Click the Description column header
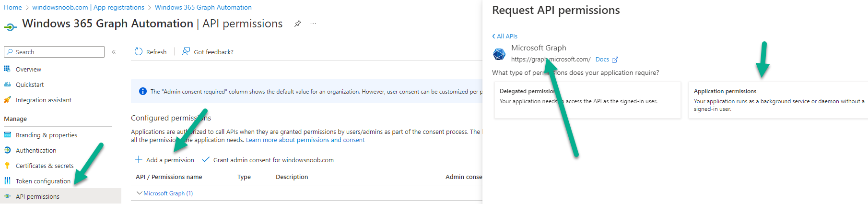Viewport: 868px width, 204px height. (292, 177)
